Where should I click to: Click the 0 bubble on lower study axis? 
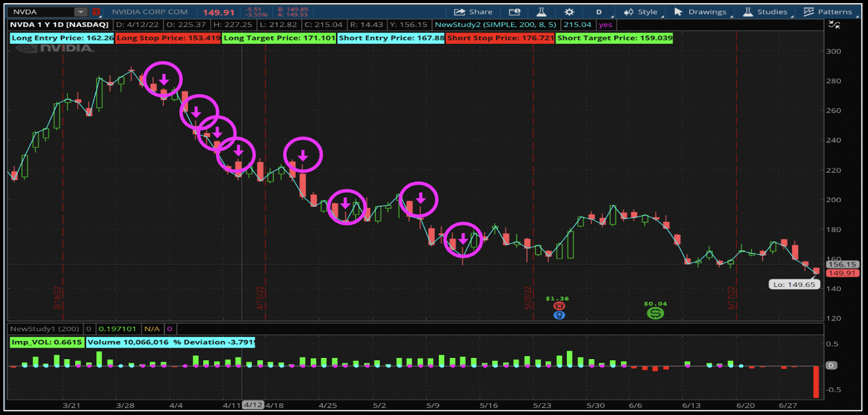point(830,365)
